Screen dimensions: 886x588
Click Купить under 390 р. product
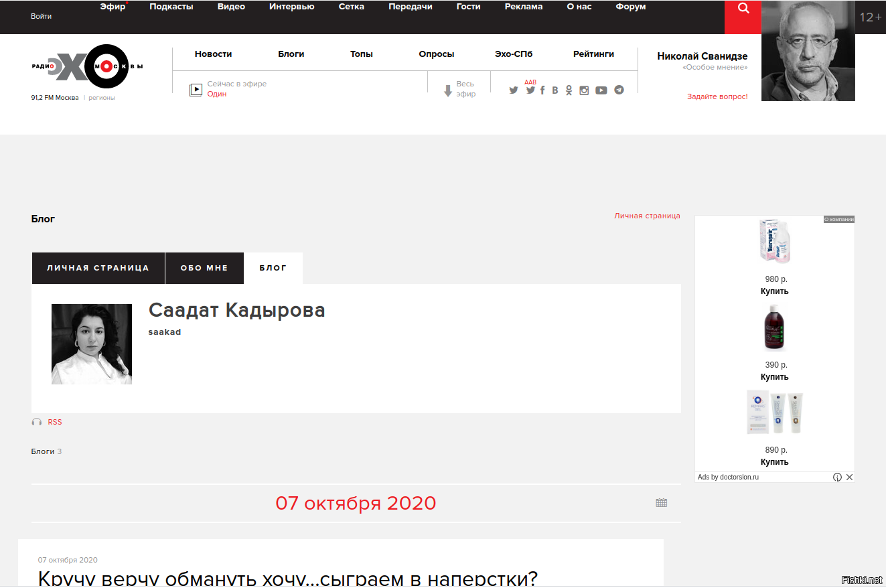point(775,377)
